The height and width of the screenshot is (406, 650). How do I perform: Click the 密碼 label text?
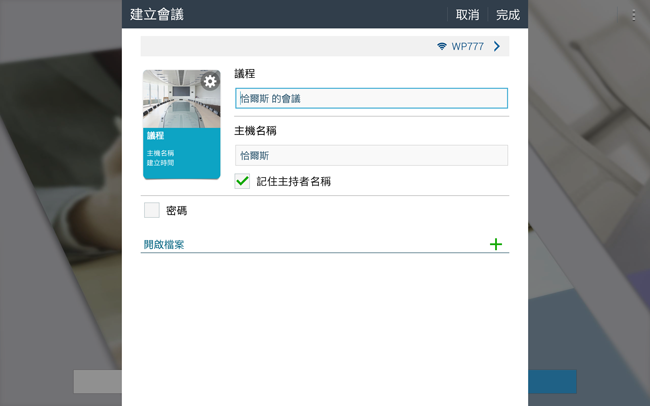177,211
